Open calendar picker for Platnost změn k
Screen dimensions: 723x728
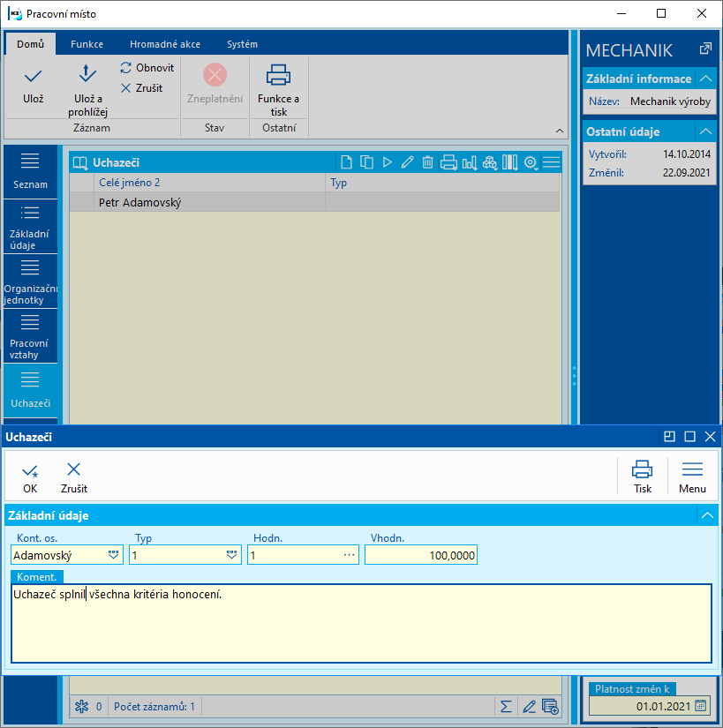point(700,706)
